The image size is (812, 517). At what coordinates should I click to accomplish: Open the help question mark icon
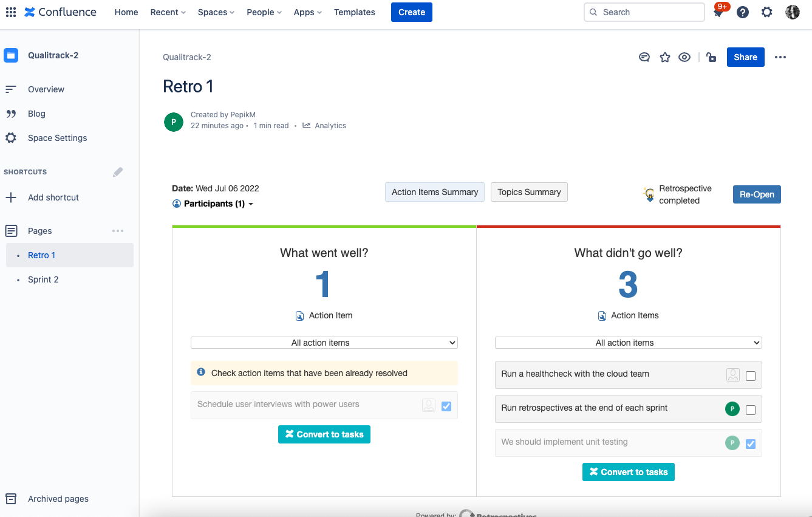pyautogui.click(x=742, y=12)
